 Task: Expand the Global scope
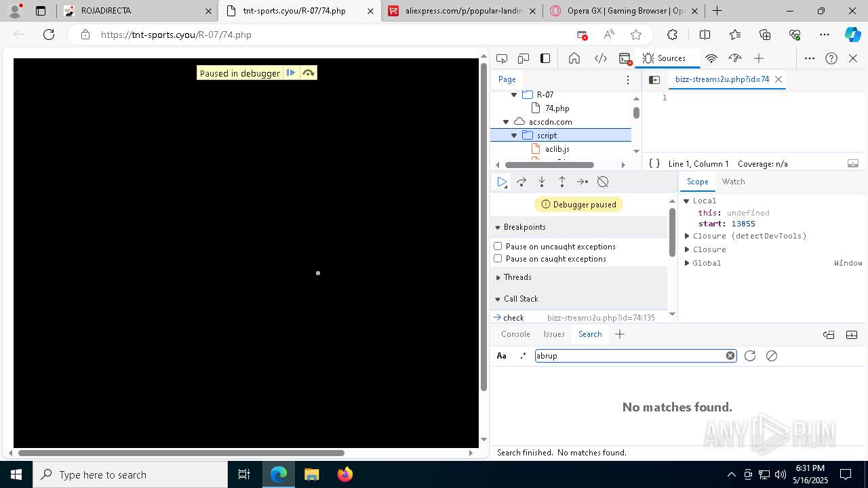pyautogui.click(x=687, y=263)
